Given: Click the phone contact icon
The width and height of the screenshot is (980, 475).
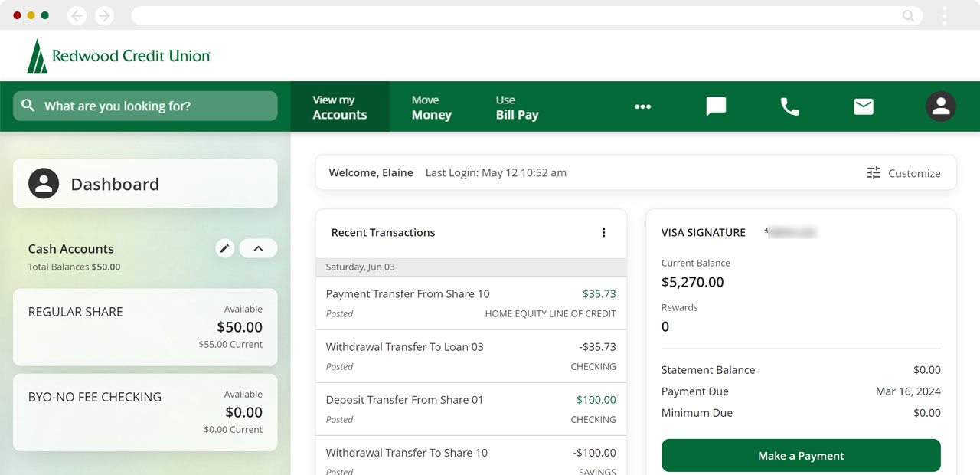Looking at the screenshot, I should point(789,106).
